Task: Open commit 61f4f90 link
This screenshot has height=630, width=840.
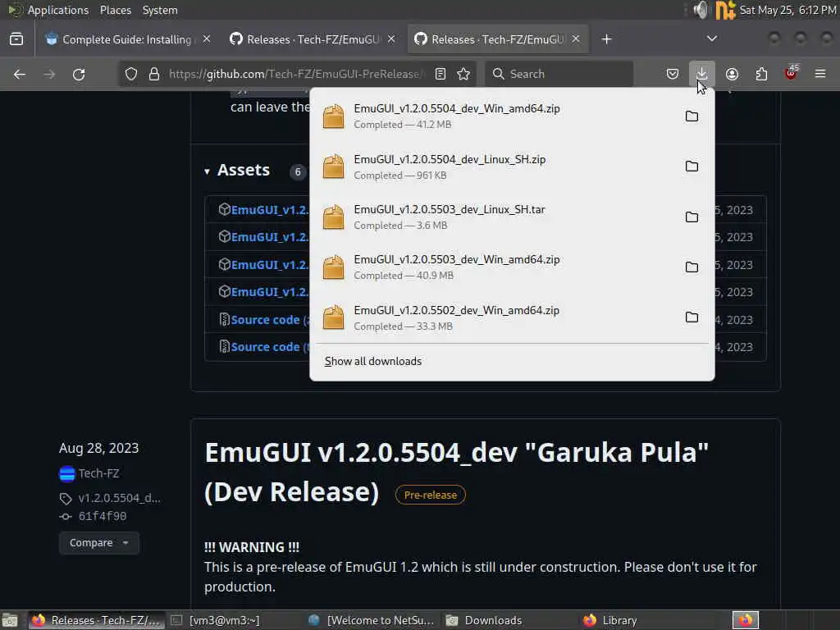Action: pos(103,517)
